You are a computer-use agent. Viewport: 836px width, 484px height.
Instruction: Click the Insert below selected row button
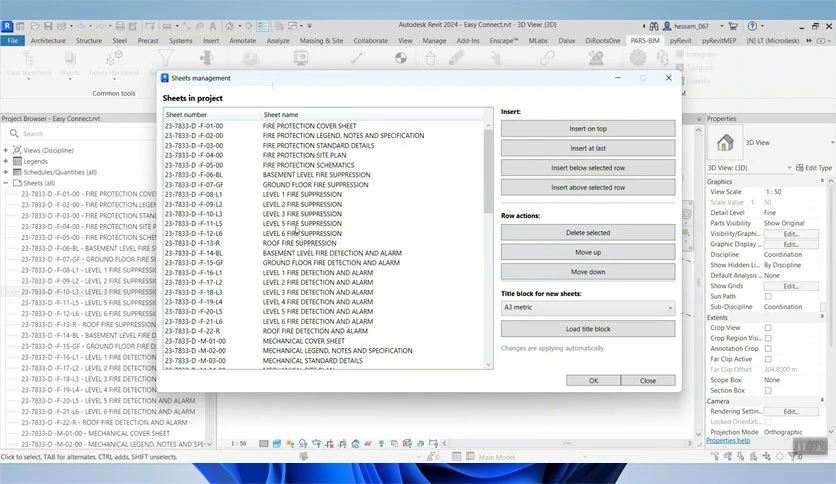click(588, 168)
